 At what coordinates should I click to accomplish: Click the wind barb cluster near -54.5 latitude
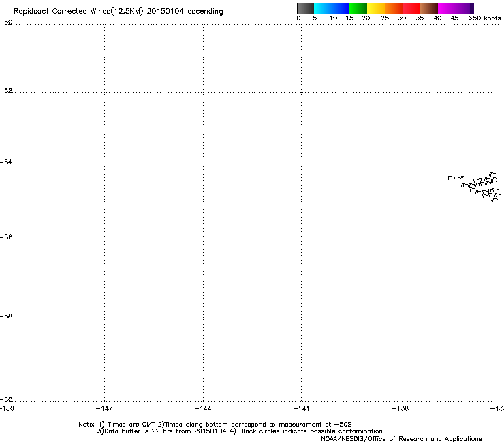(x=475, y=187)
